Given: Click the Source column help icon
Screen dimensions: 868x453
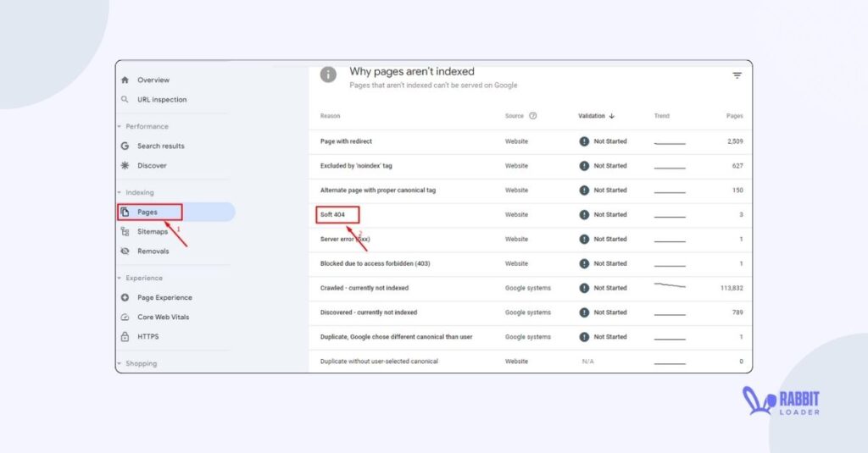Looking at the screenshot, I should pyautogui.click(x=533, y=116).
